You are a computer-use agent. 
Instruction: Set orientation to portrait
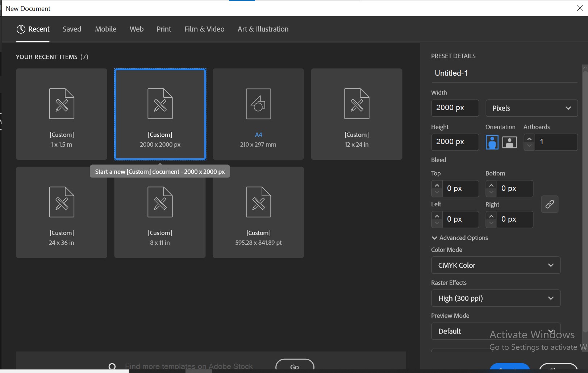[x=492, y=142]
